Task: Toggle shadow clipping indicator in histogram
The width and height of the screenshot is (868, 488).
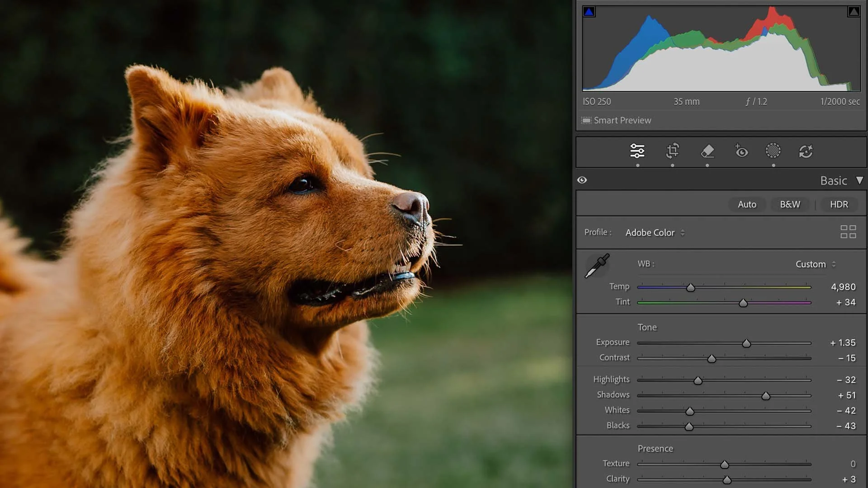Action: tap(589, 12)
